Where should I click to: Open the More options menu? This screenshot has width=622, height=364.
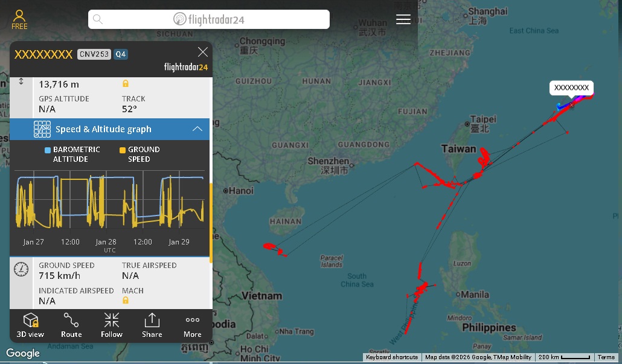tap(193, 325)
